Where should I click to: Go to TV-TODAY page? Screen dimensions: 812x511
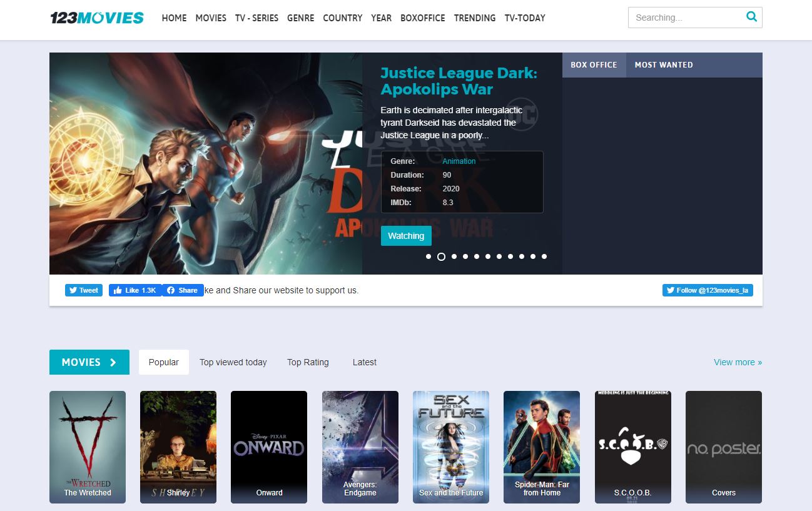coord(525,18)
